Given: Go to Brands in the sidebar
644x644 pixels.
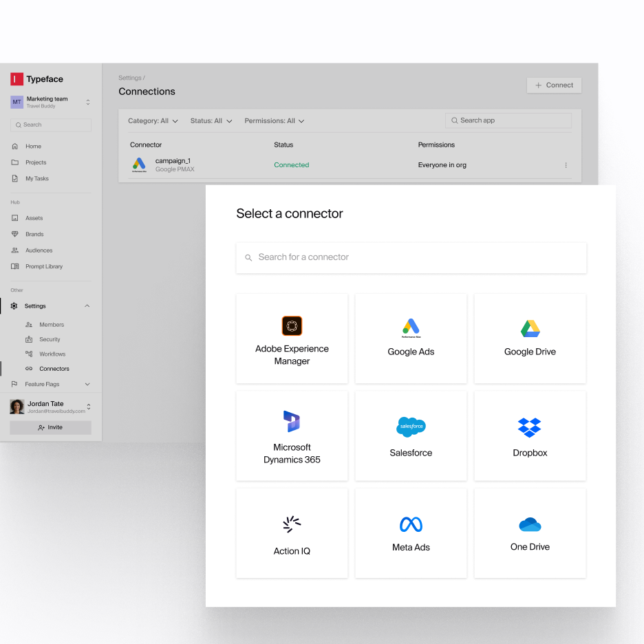Looking at the screenshot, I should click(x=34, y=234).
